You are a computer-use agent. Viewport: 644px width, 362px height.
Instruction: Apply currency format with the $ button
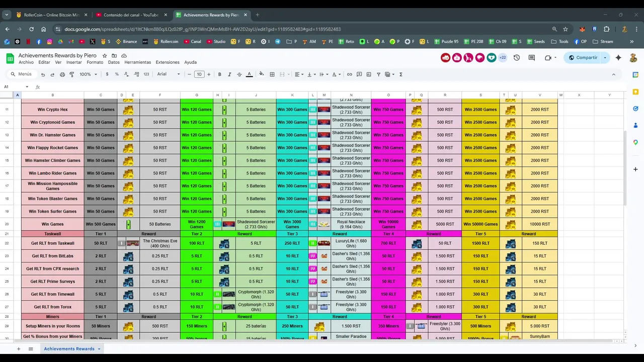tap(107, 74)
